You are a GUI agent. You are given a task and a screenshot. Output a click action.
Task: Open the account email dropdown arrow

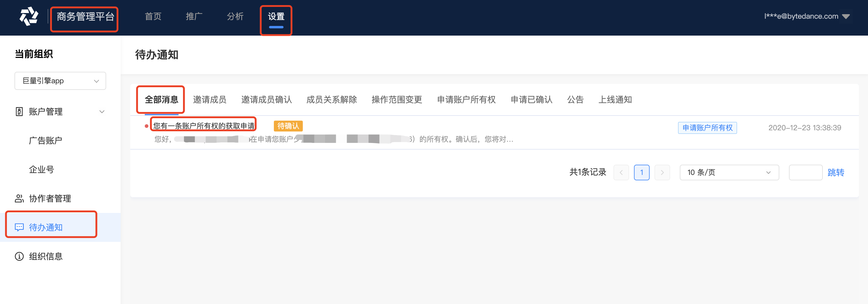point(846,17)
